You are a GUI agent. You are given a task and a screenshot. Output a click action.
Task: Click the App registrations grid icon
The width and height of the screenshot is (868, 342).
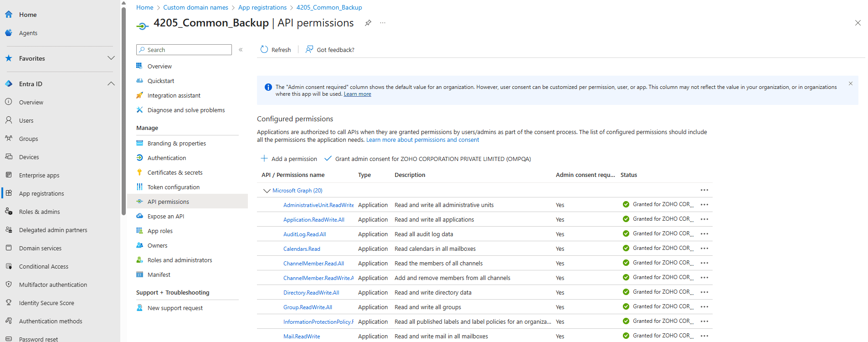[x=9, y=193]
